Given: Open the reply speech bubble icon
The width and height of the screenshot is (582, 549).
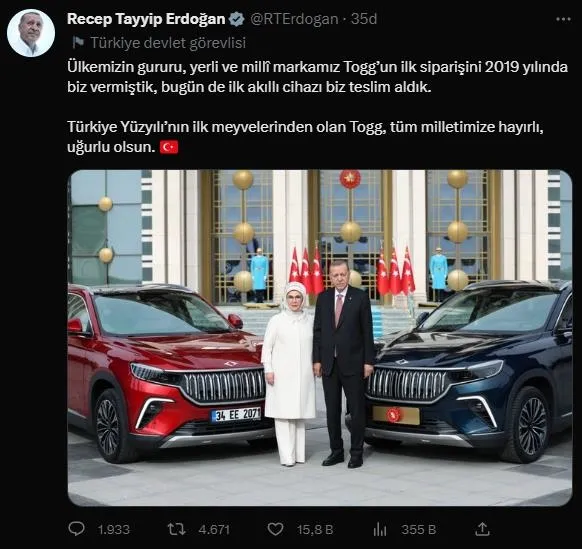Looking at the screenshot, I should 77,529.
